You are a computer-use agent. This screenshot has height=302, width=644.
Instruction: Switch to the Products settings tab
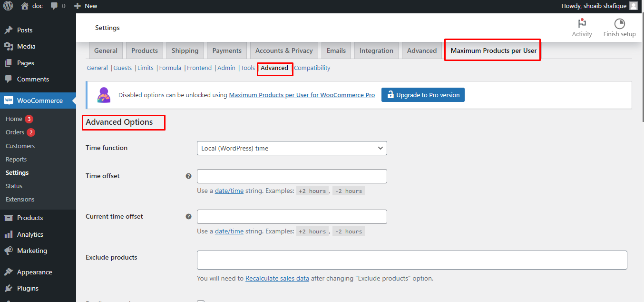pos(145,50)
